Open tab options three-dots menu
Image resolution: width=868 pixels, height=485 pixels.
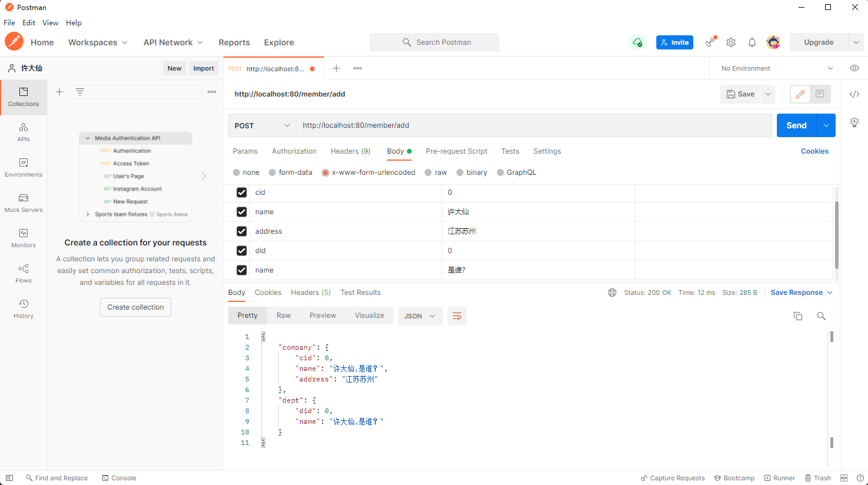(358, 68)
